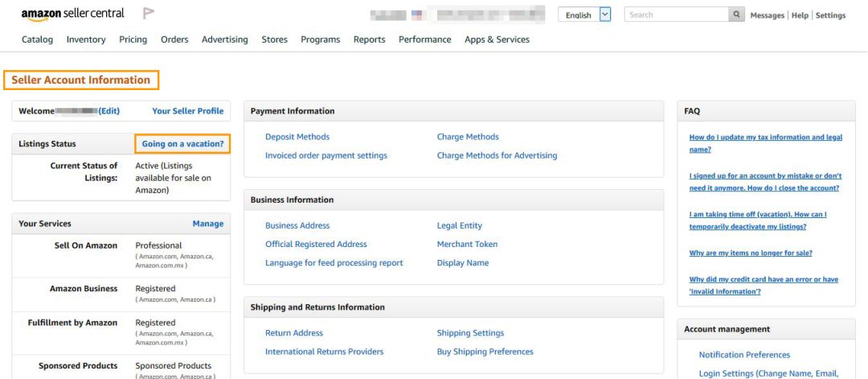Open Shipping Settings link
868x379 pixels.
(x=470, y=332)
